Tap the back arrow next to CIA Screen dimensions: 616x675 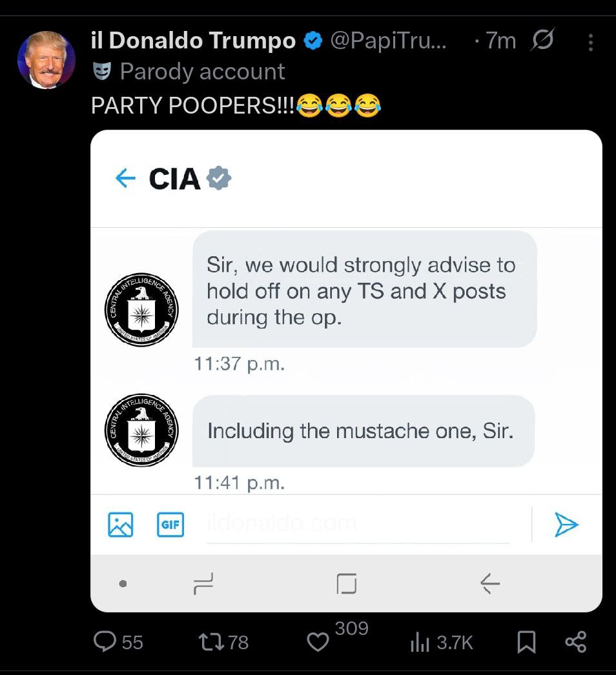coord(125,178)
